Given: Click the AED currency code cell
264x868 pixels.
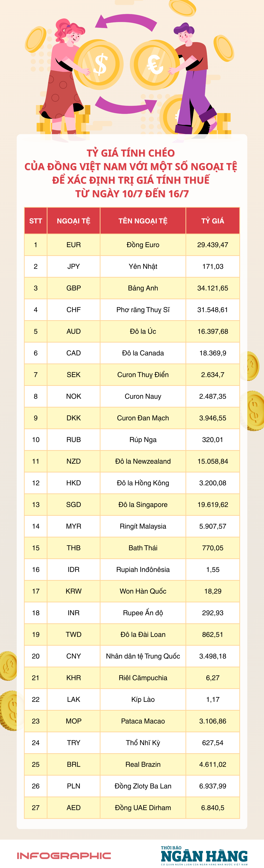Looking at the screenshot, I should [73, 808].
